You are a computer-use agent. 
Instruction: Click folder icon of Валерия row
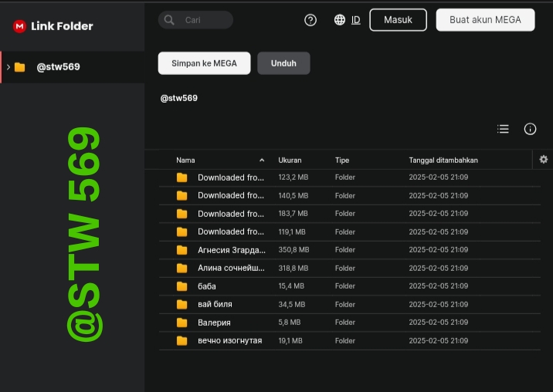[182, 323]
